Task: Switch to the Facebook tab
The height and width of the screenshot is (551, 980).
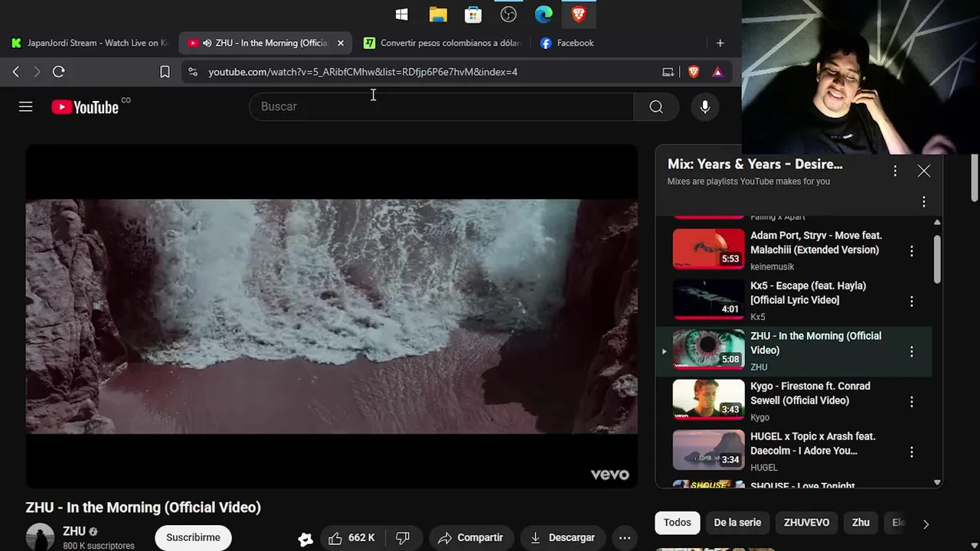Action: tap(568, 43)
